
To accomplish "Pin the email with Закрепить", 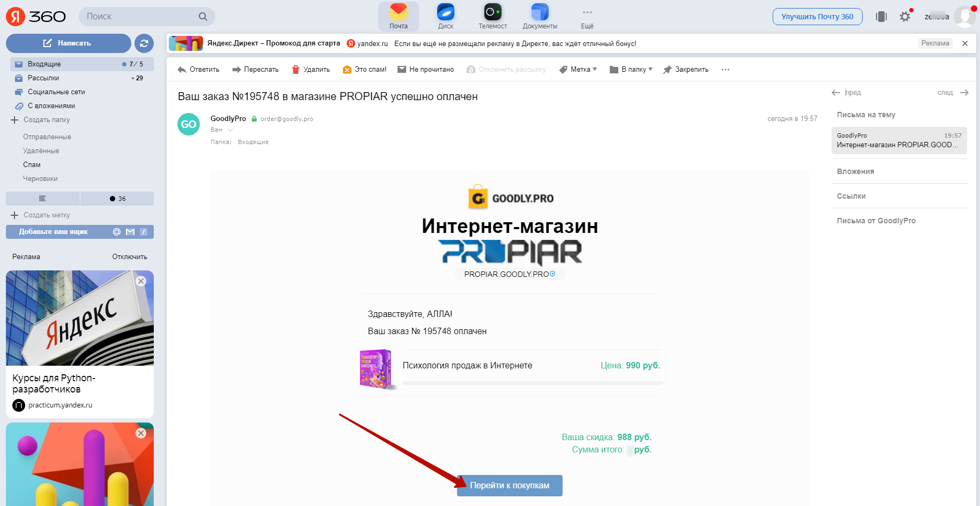I will click(x=686, y=70).
